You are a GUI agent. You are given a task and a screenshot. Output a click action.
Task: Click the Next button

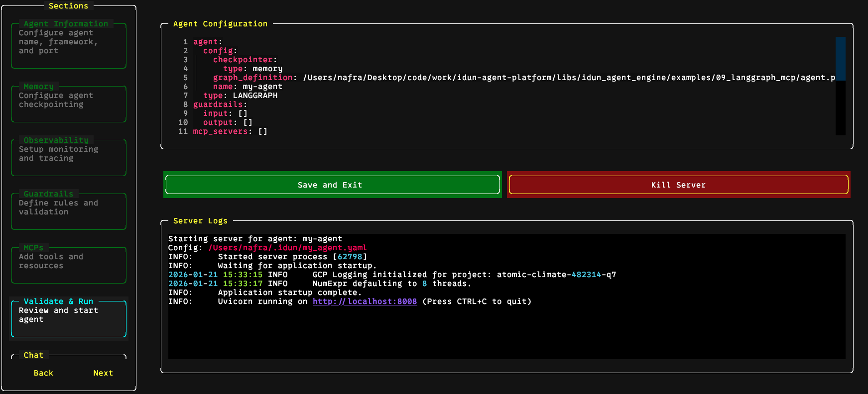[x=103, y=373]
